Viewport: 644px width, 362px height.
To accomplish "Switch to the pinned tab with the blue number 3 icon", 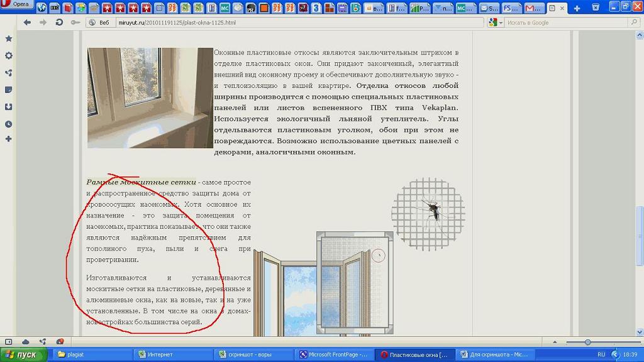I will click(x=316, y=8).
